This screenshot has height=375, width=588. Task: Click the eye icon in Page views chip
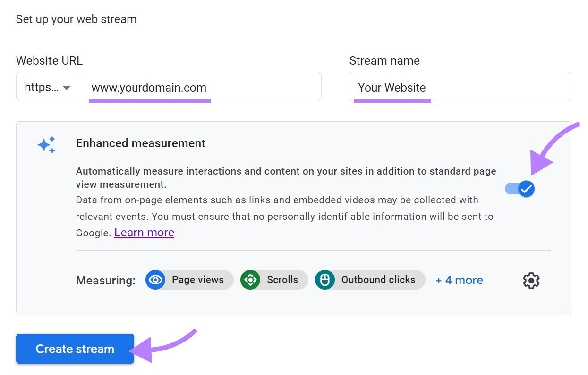(x=155, y=280)
